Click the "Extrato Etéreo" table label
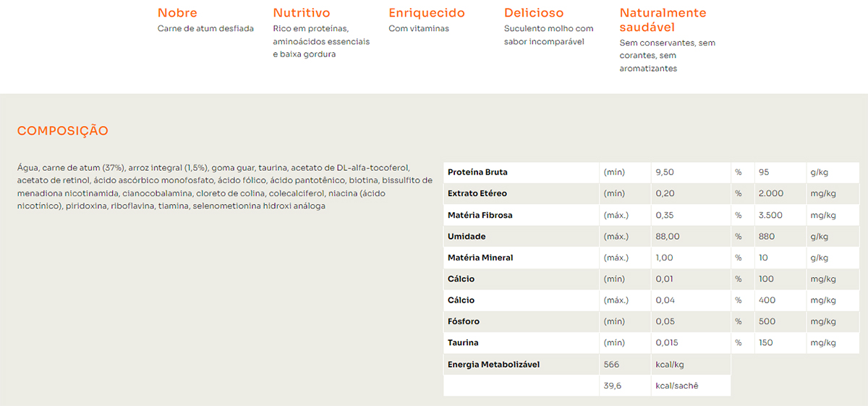The width and height of the screenshot is (868, 406). (477, 194)
